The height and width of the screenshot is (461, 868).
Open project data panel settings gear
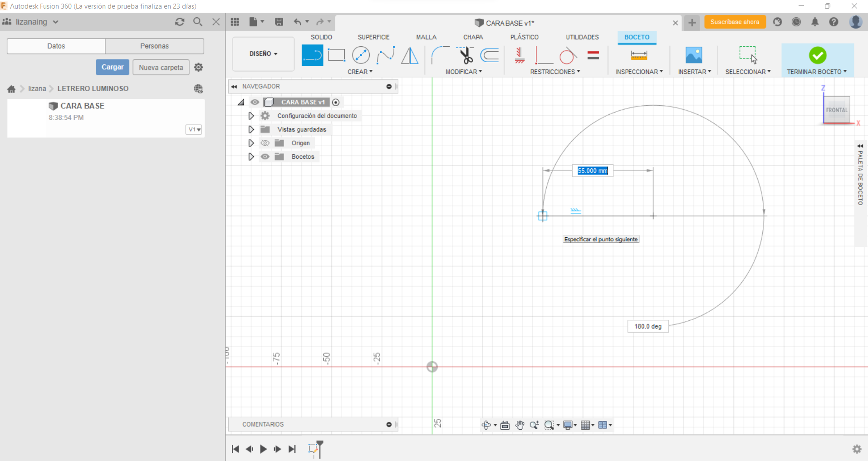tap(198, 67)
